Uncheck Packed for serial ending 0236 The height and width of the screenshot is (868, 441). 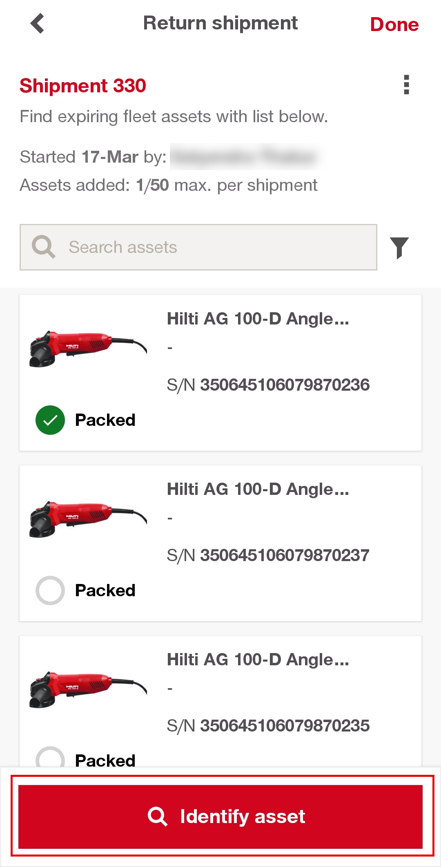point(50,420)
